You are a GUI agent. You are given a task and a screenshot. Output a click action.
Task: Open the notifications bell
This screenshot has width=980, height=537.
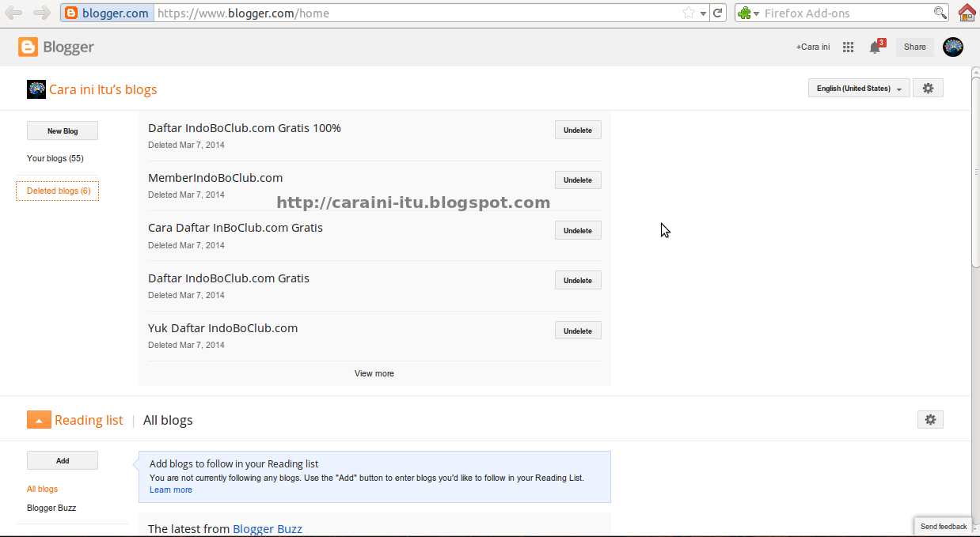click(x=876, y=47)
